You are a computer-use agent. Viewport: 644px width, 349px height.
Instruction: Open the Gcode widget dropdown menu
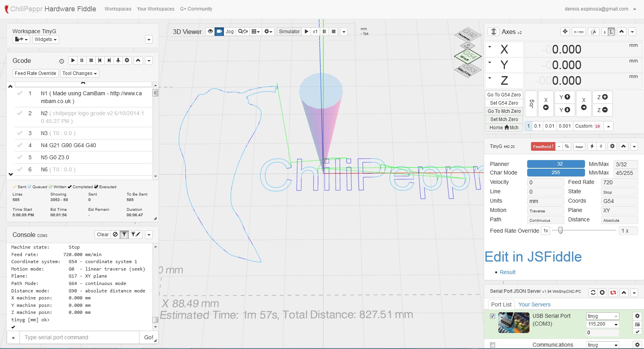point(149,61)
